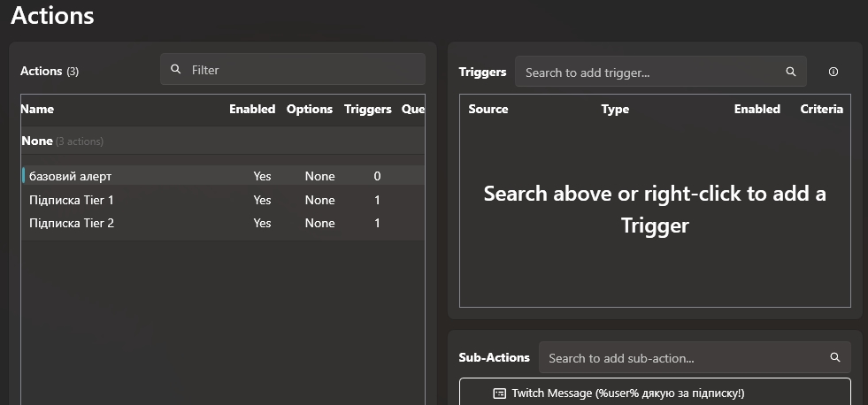868x405 pixels.
Task: Click the Criteria column header
Action: pos(821,110)
